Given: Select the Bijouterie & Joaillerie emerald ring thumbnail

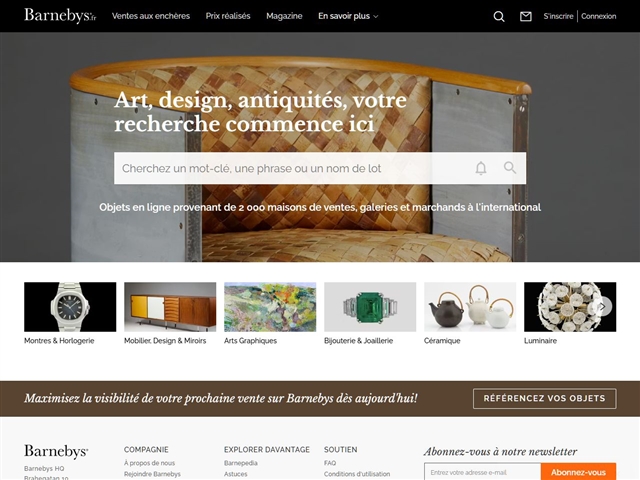Looking at the screenshot, I should click(370, 307).
